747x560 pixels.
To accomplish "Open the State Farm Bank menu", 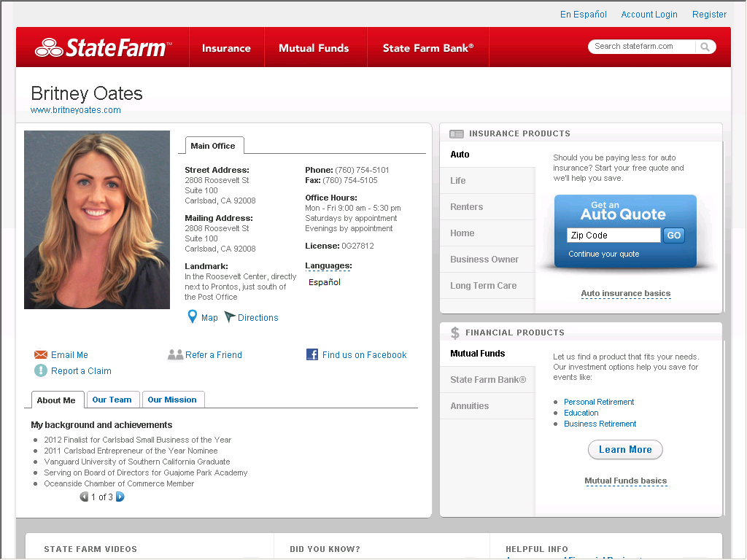I will coord(427,48).
